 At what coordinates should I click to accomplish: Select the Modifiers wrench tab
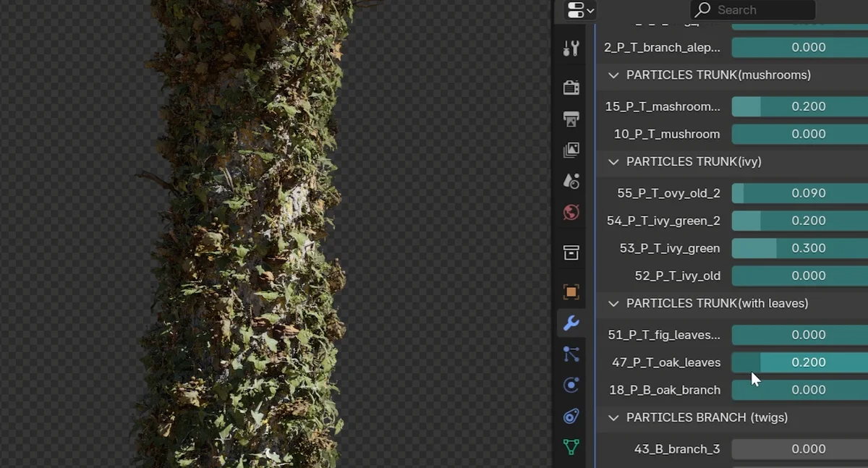[571, 323]
